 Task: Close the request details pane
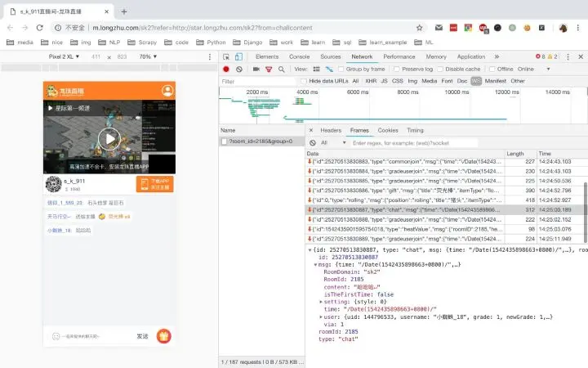coord(311,130)
